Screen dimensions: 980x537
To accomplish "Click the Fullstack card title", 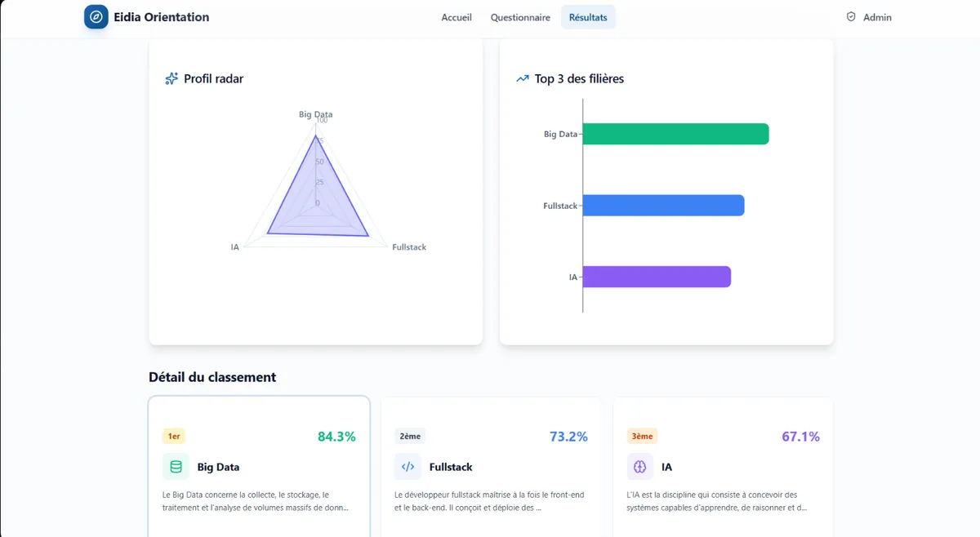I will click(x=451, y=468).
